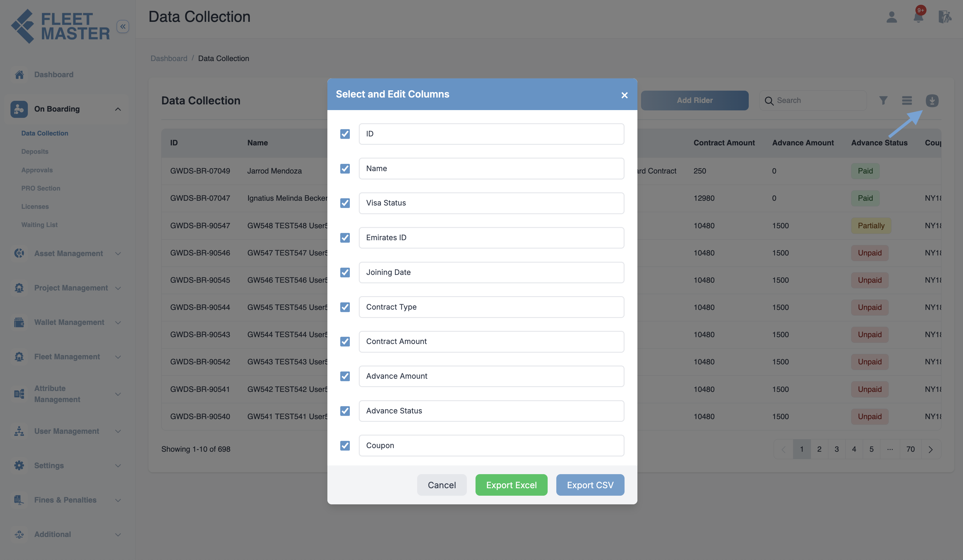The width and height of the screenshot is (963, 560).
Task: Click the Dashboard breadcrumb link
Action: coord(169,58)
